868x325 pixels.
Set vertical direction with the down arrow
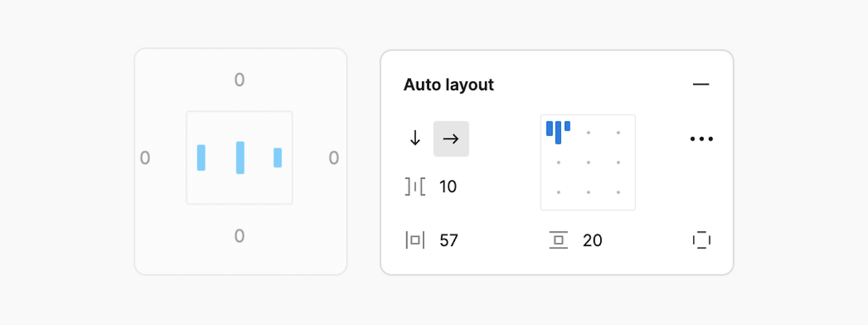click(x=415, y=139)
